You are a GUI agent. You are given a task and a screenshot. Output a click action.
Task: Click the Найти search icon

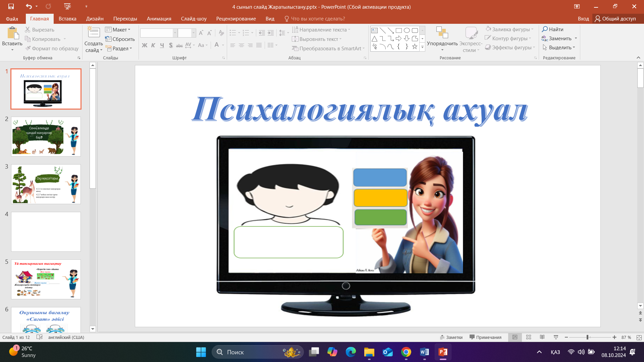[545, 29]
